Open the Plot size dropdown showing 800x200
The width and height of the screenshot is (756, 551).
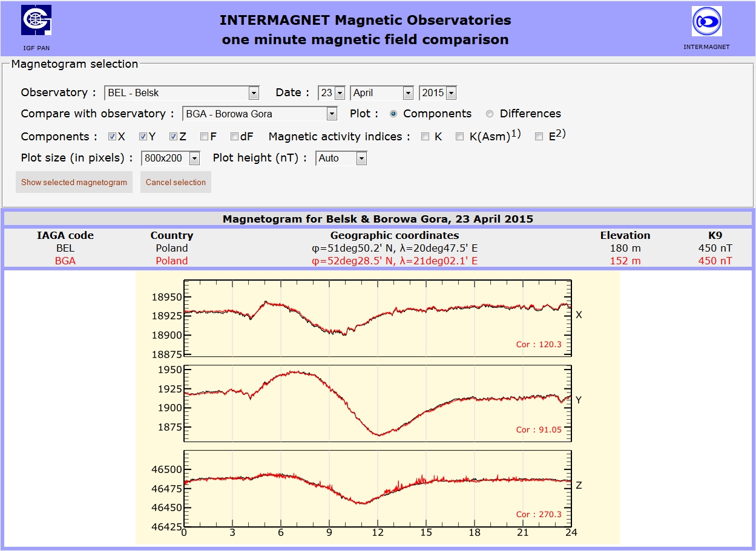(171, 158)
